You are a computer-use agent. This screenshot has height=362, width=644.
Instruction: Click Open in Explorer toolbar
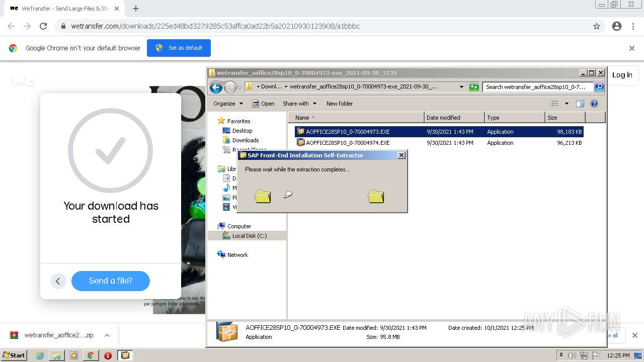click(263, 104)
